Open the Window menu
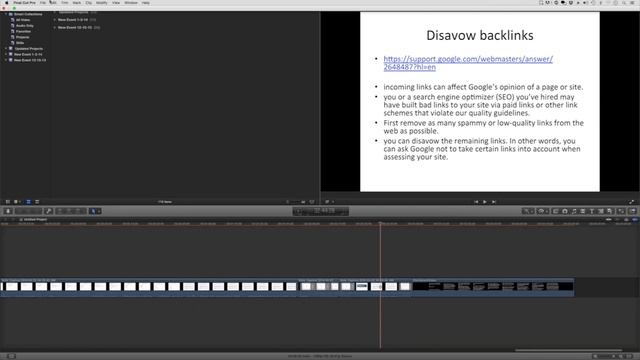 131,3
